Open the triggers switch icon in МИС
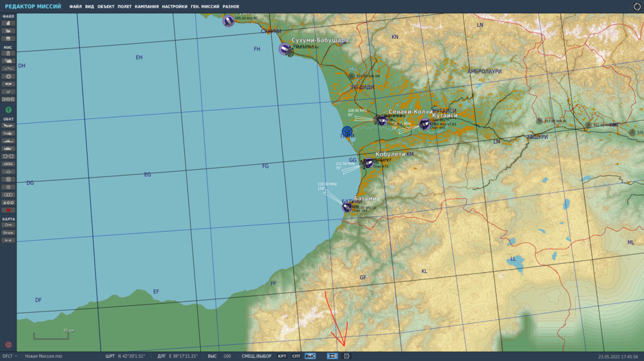Viewport: 644px width, 361px height. [x=8, y=69]
